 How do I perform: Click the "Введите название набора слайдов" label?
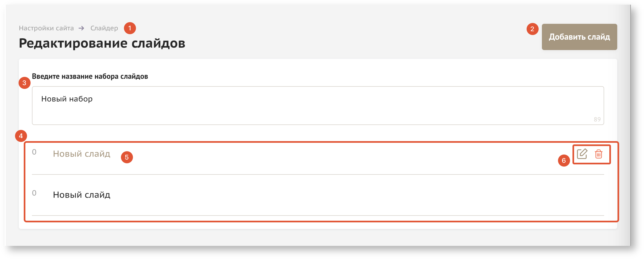point(90,76)
